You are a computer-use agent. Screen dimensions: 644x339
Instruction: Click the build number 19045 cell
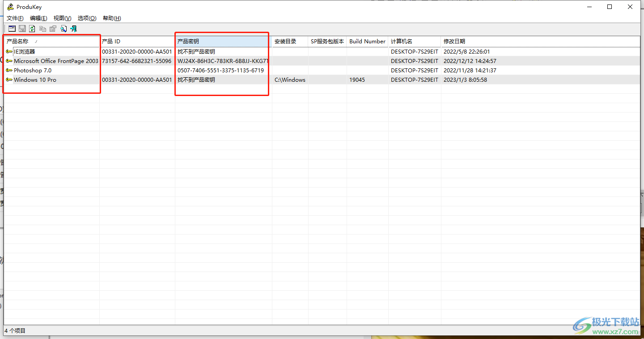(x=357, y=80)
